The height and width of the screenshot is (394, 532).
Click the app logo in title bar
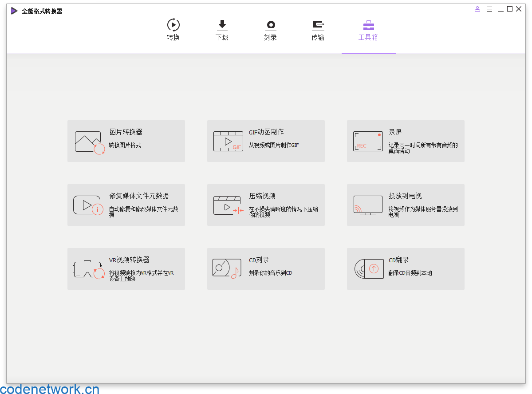(13, 10)
